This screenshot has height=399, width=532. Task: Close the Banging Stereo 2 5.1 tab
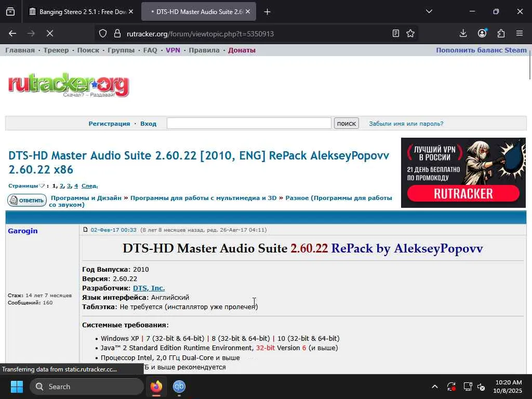131,11
